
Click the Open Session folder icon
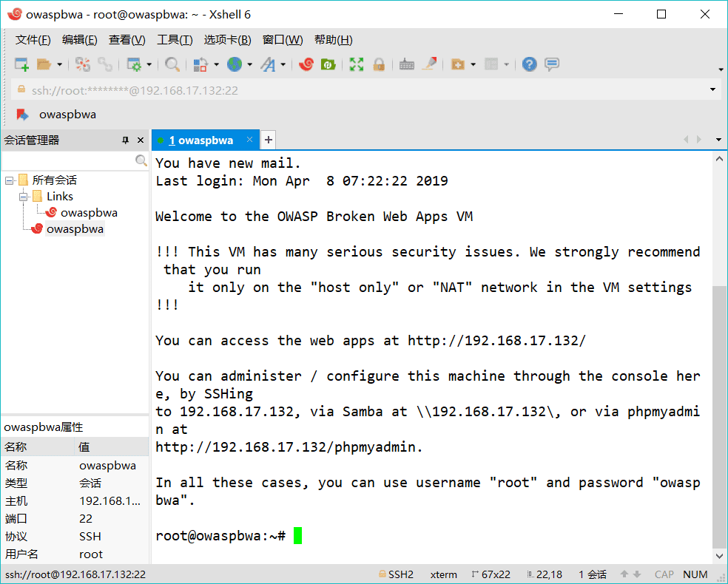44,64
